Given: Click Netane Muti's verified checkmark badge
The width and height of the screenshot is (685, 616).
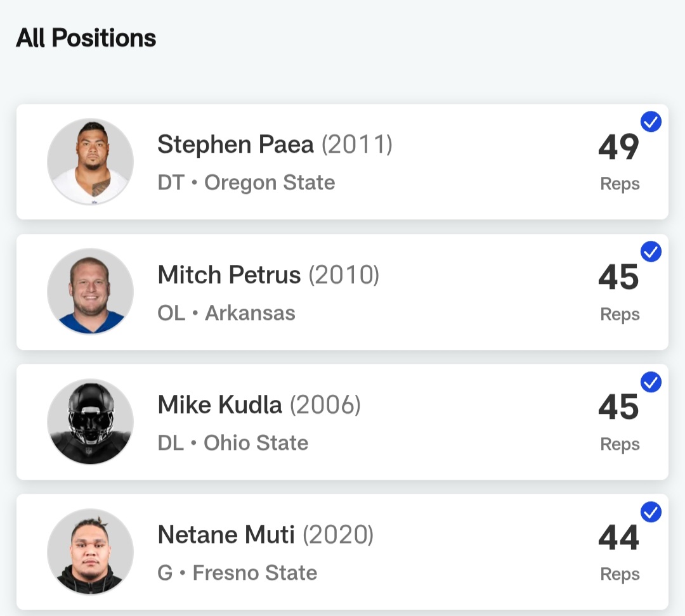Looking at the screenshot, I should pyautogui.click(x=651, y=512).
